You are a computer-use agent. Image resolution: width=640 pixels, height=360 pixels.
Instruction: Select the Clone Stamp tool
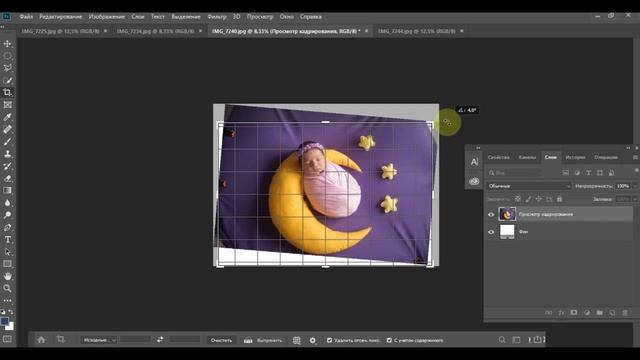7,154
